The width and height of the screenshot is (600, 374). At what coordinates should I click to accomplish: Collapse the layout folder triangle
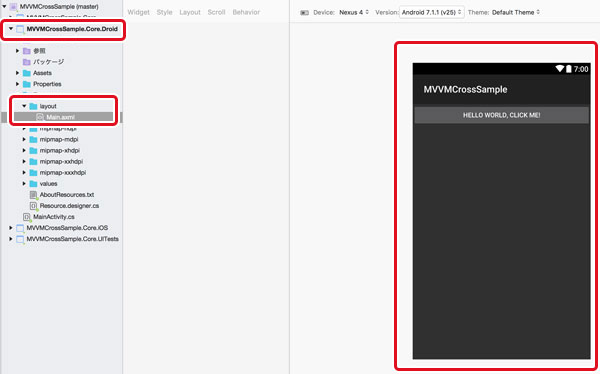click(x=24, y=106)
